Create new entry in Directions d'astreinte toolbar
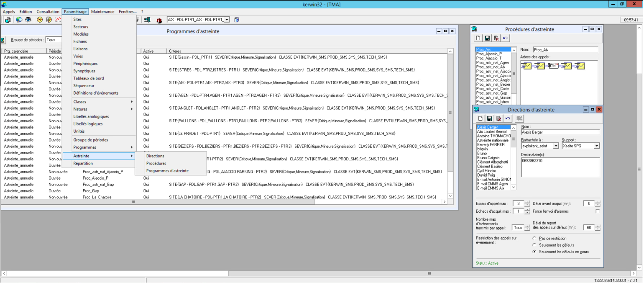The image size is (644, 283). 480,118
